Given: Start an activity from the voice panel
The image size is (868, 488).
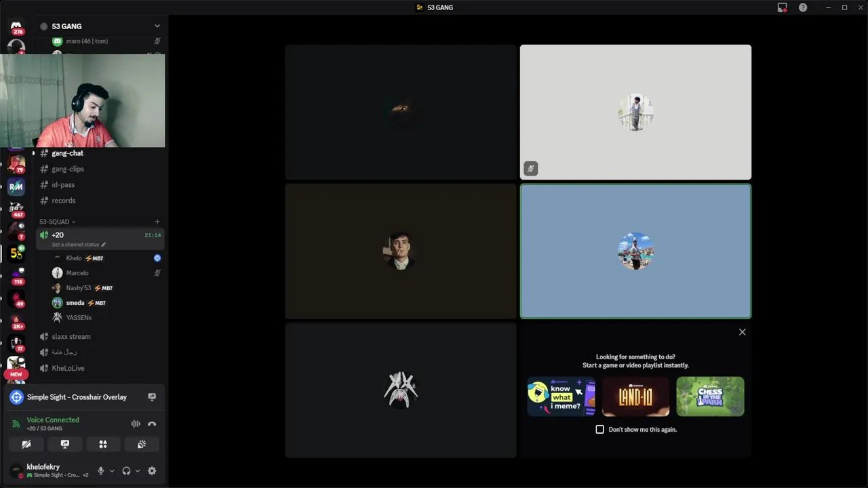Looking at the screenshot, I should (x=103, y=444).
